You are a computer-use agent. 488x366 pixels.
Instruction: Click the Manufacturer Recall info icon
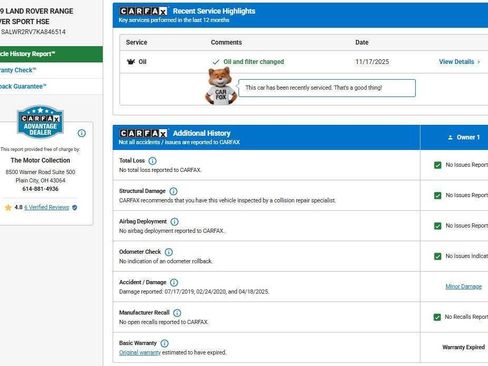tap(177, 313)
